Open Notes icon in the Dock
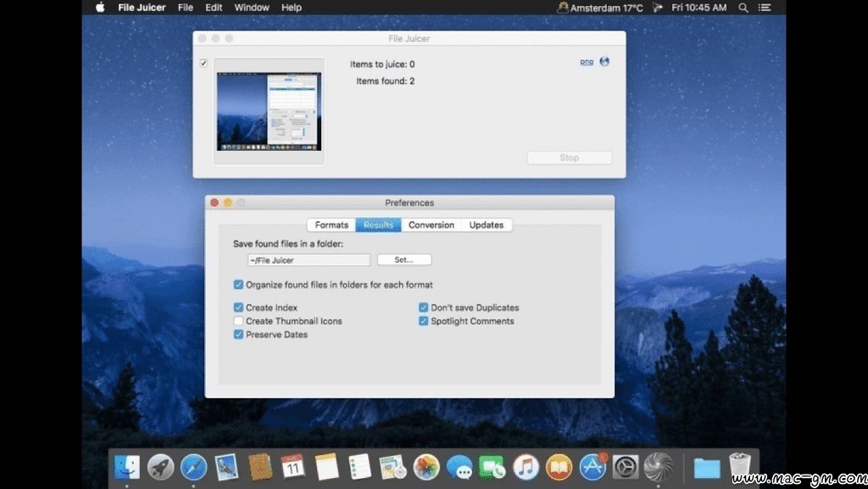The width and height of the screenshot is (868, 489). [x=326, y=468]
